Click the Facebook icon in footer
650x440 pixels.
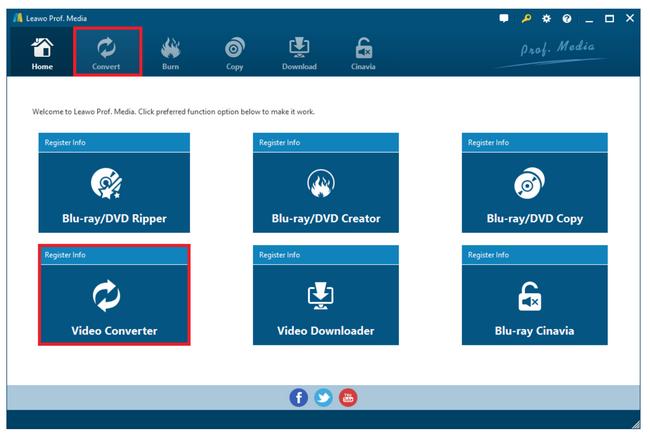(299, 397)
